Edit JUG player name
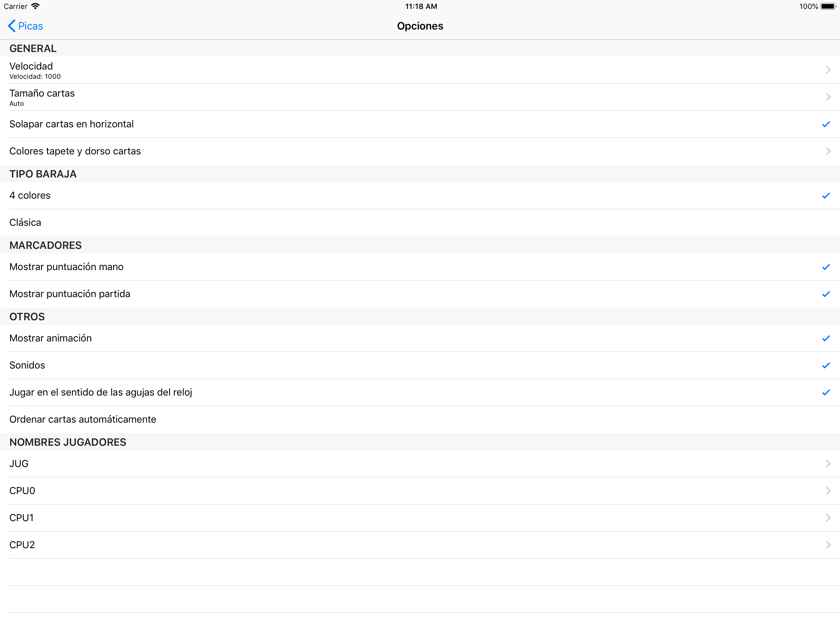The width and height of the screenshot is (840, 630). point(420,464)
